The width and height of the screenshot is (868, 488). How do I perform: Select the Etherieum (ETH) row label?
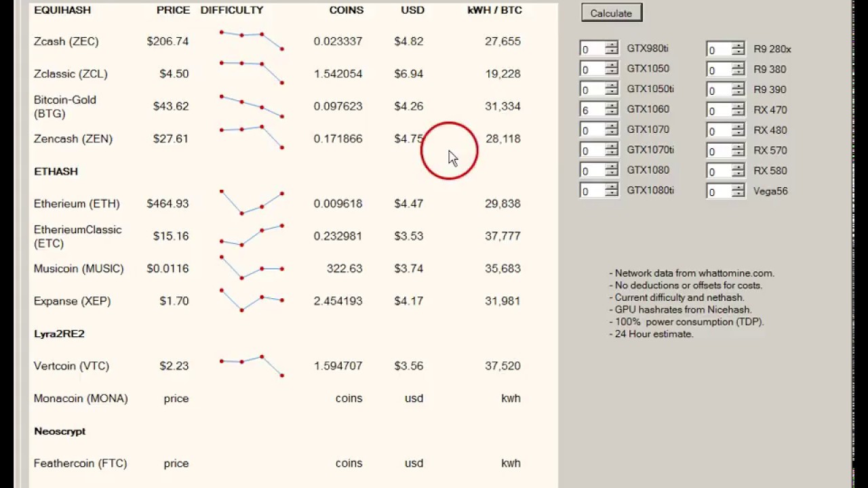click(77, 204)
